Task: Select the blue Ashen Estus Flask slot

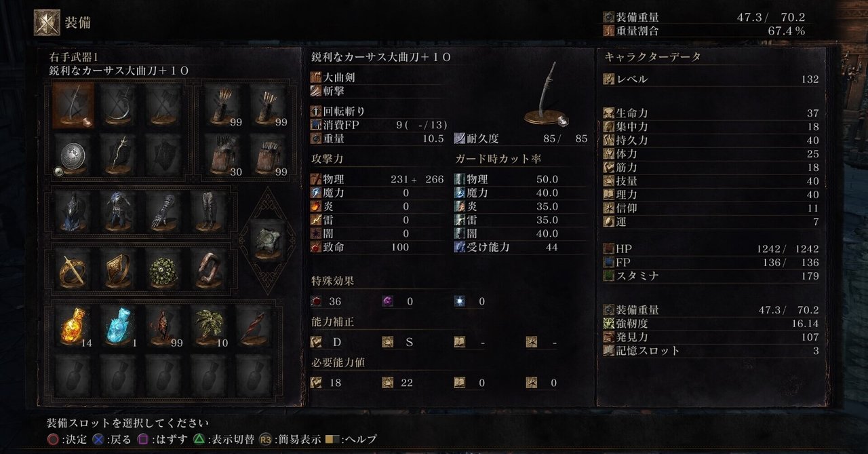Action: pyautogui.click(x=119, y=327)
